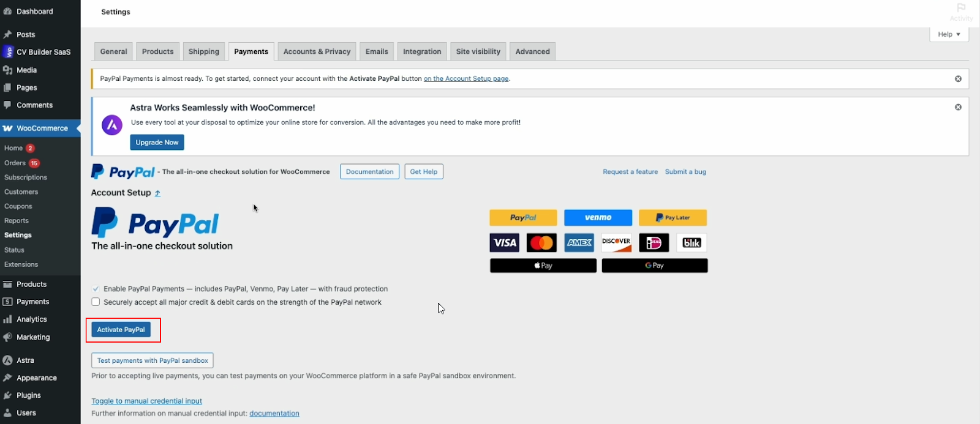Dismiss the Astra WooCommerce banner

pos(958,107)
